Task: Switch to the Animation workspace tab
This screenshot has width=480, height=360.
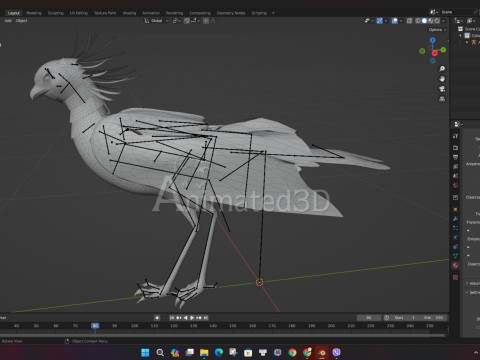Action: (x=151, y=13)
